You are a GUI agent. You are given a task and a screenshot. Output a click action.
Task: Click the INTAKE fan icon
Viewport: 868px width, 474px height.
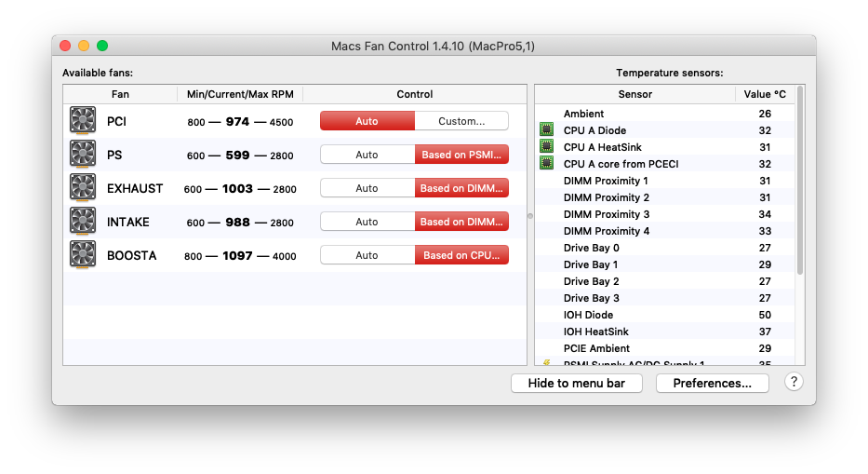click(x=83, y=221)
